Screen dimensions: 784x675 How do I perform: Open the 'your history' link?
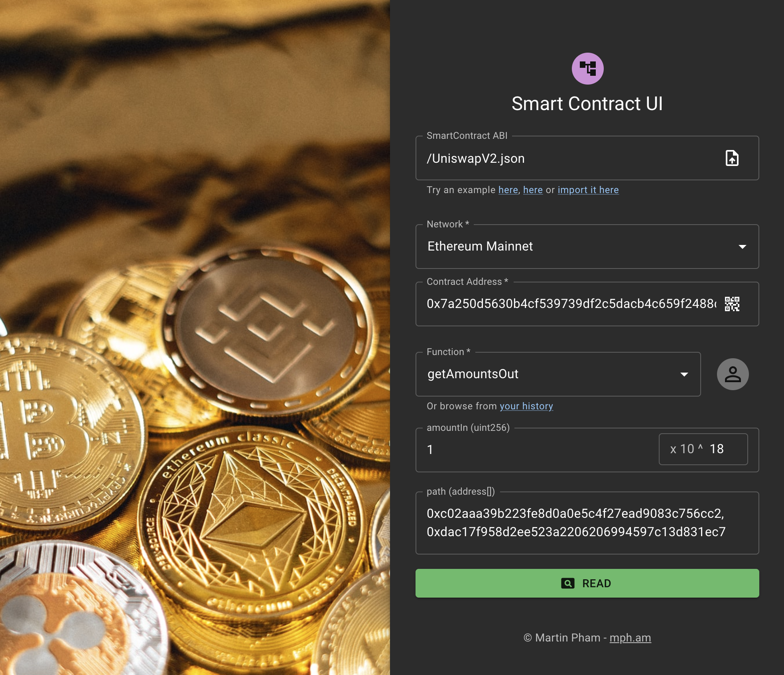pyautogui.click(x=526, y=406)
